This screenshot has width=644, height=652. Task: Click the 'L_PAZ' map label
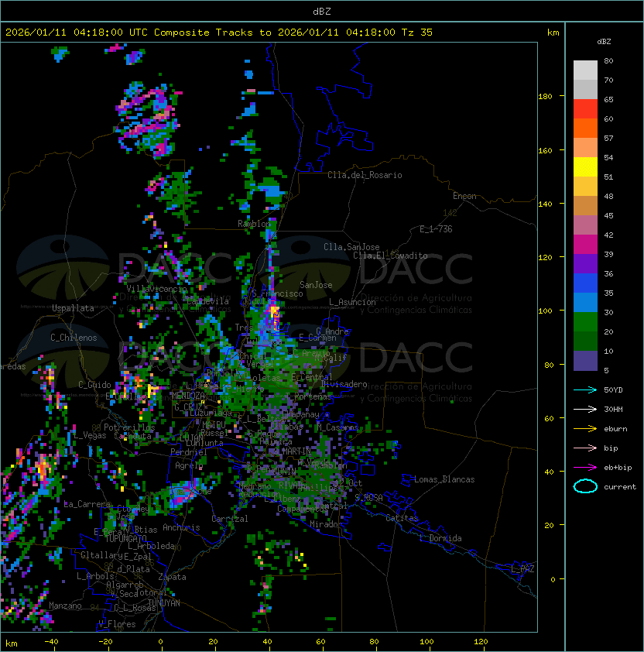click(x=522, y=569)
